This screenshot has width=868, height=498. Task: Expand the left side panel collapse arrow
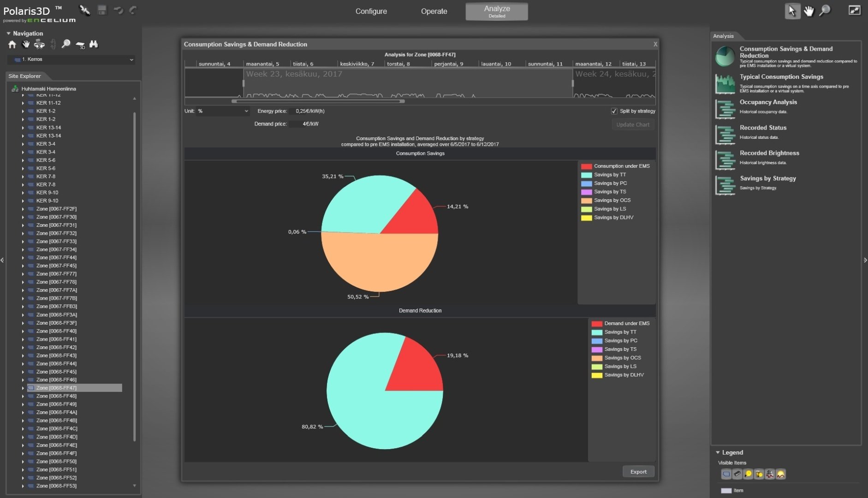[x=2, y=260]
